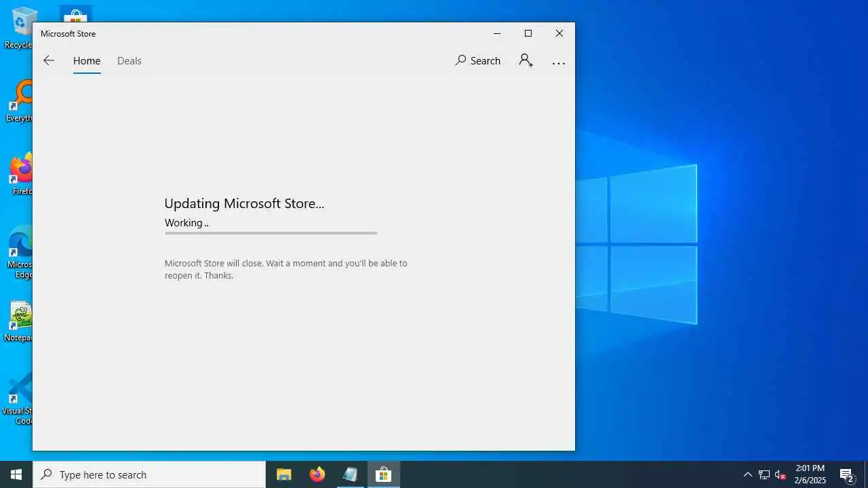Click the taskbar search box
868x488 pixels.
click(149, 474)
